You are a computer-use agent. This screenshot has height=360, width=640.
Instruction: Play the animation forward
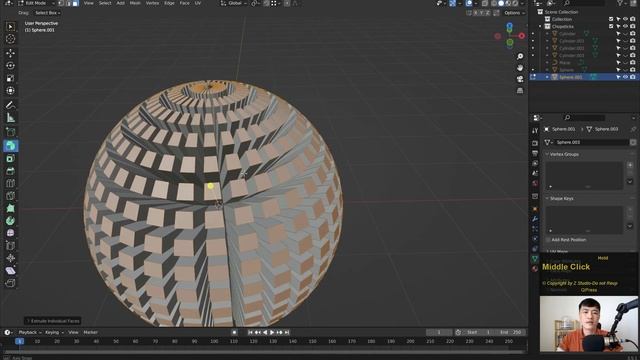272,333
